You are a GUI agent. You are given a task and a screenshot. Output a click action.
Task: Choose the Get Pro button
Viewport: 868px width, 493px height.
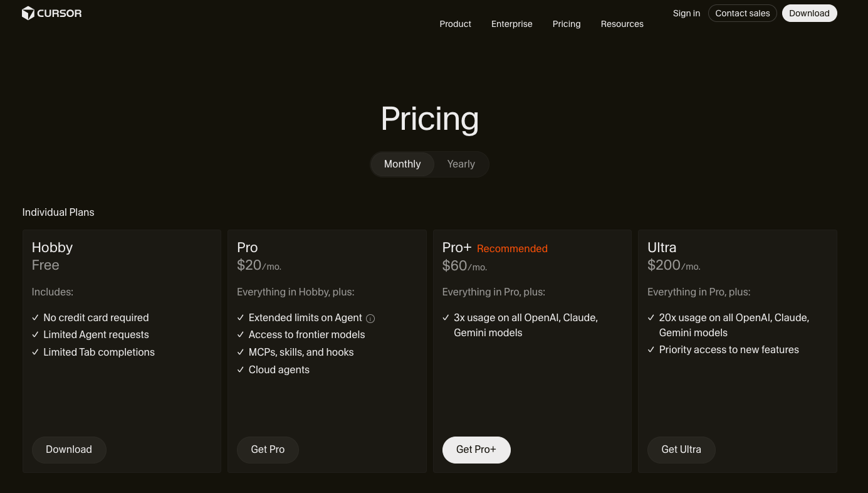(x=268, y=450)
